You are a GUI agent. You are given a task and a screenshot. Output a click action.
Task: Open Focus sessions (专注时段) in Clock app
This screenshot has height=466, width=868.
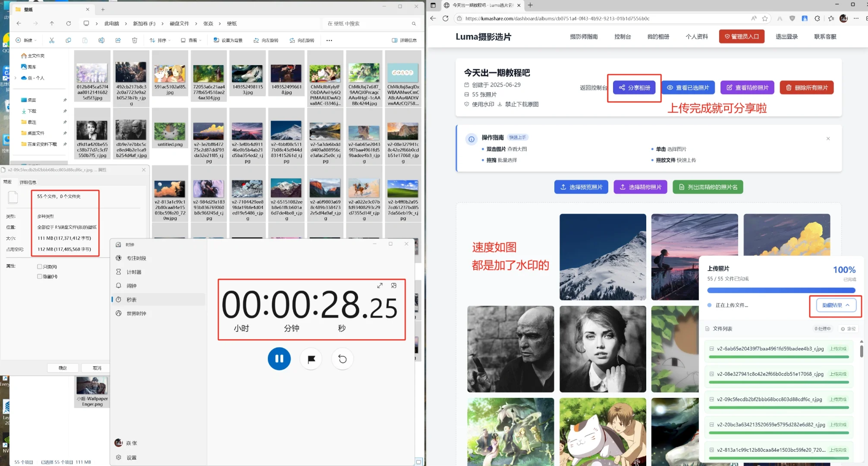(x=158, y=258)
